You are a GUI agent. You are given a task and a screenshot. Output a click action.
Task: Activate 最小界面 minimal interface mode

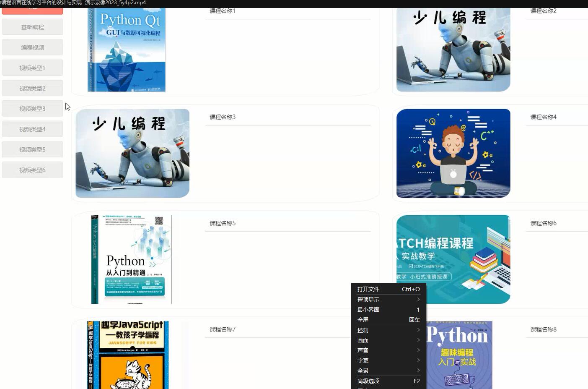(368, 310)
